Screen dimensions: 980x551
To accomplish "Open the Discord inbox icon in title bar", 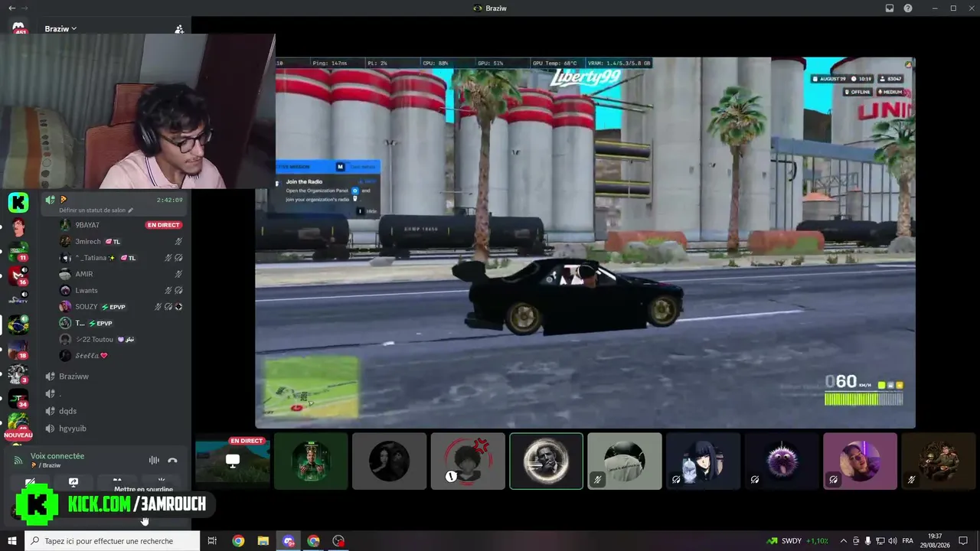I will pyautogui.click(x=890, y=8).
